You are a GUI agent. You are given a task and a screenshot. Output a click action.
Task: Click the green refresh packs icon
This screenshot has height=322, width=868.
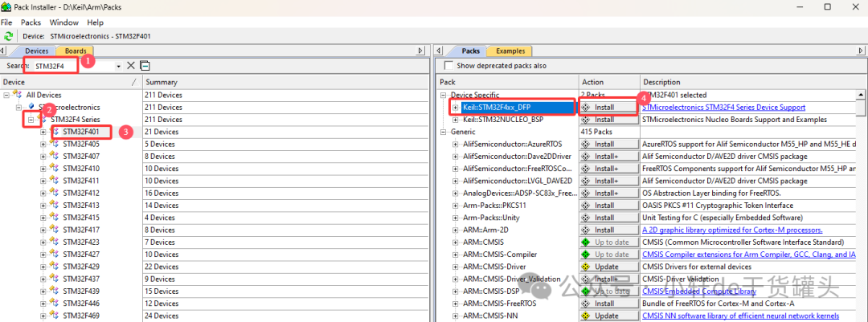(8, 36)
